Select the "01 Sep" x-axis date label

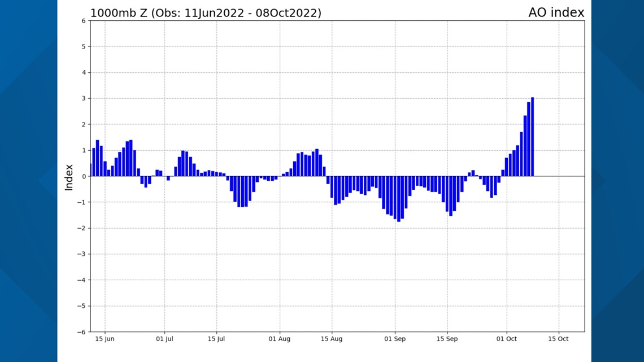(x=395, y=339)
